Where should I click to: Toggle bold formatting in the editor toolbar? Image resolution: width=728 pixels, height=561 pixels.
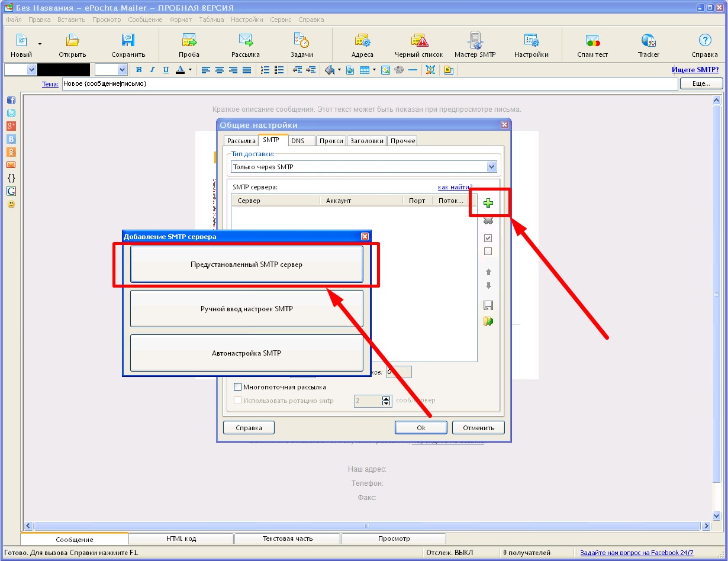(x=139, y=70)
